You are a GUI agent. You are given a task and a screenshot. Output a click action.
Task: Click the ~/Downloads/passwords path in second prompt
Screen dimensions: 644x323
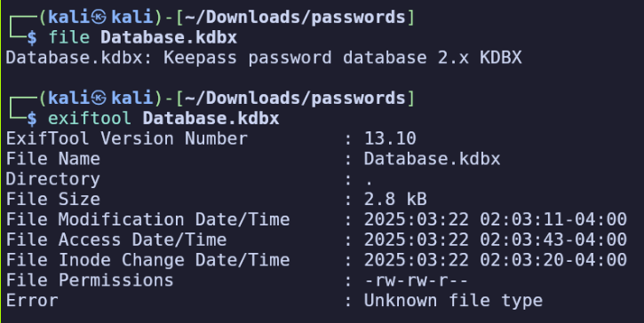click(x=295, y=98)
